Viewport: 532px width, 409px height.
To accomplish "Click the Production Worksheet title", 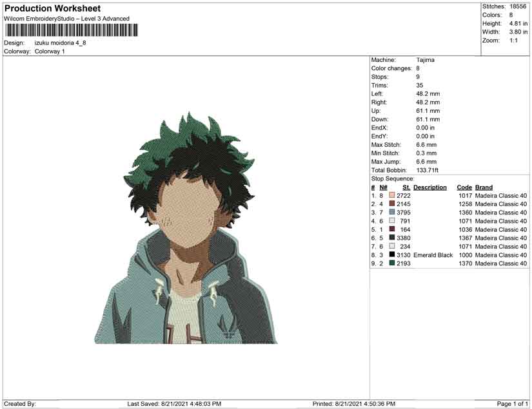I will [53, 8].
